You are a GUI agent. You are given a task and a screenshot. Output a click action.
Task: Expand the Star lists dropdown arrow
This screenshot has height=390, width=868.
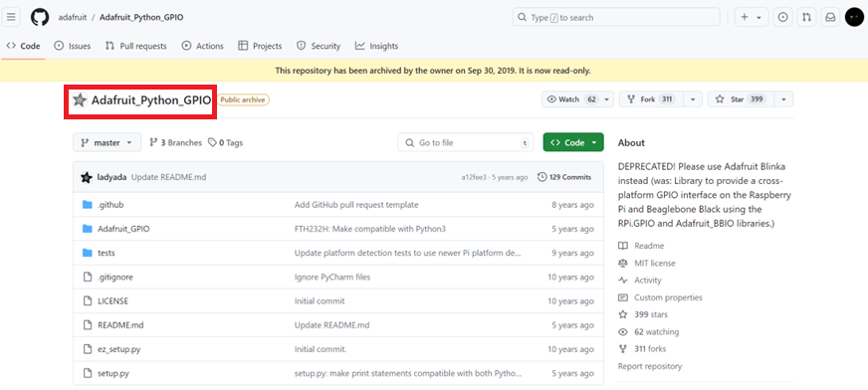[783, 99]
